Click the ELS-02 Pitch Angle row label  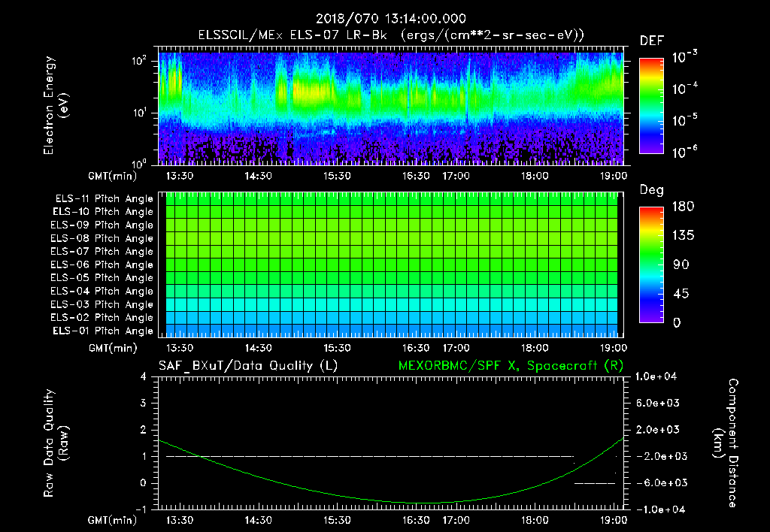tap(102, 318)
